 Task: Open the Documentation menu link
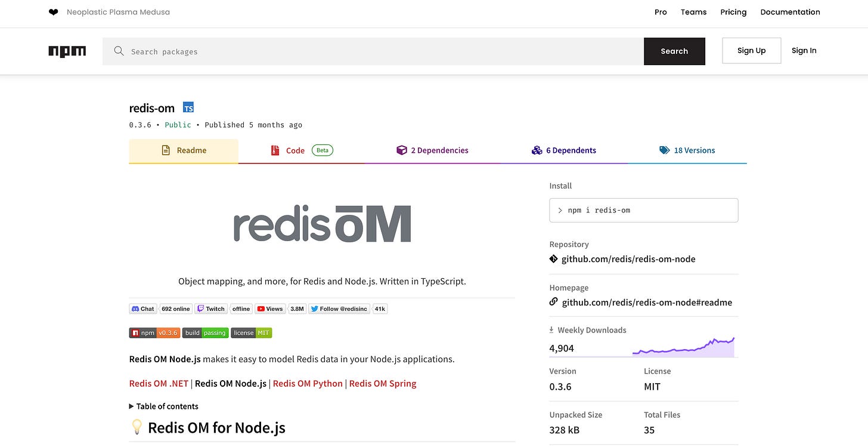[x=790, y=12]
